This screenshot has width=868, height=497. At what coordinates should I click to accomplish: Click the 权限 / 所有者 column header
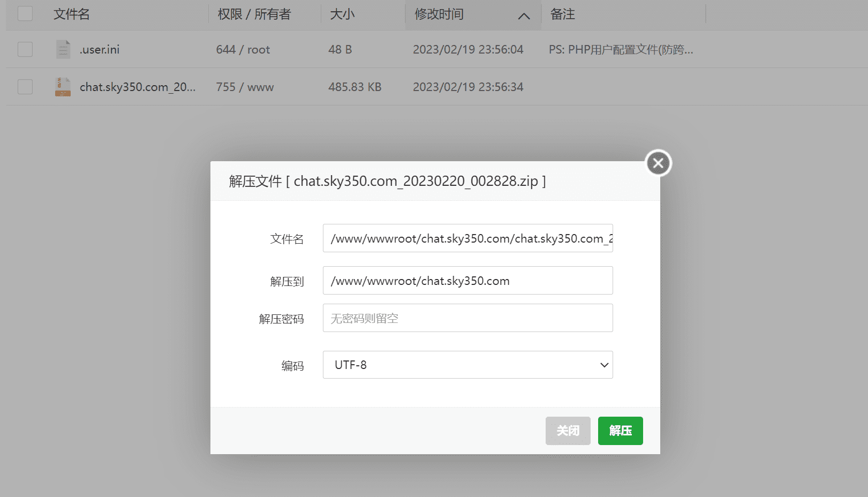254,14
